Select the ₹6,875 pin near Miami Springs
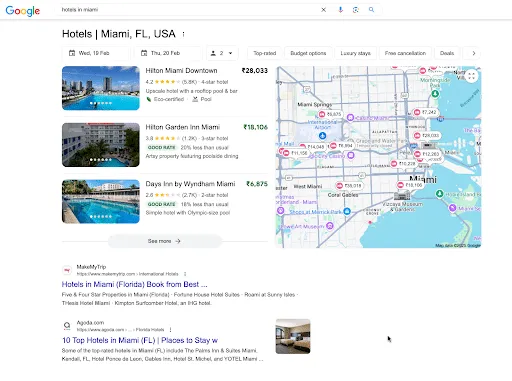Image resolution: width=512 pixels, height=381 pixels. click(x=330, y=114)
